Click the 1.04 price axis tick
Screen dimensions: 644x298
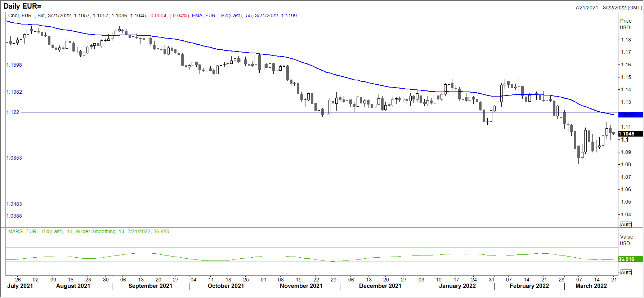[x=626, y=214]
